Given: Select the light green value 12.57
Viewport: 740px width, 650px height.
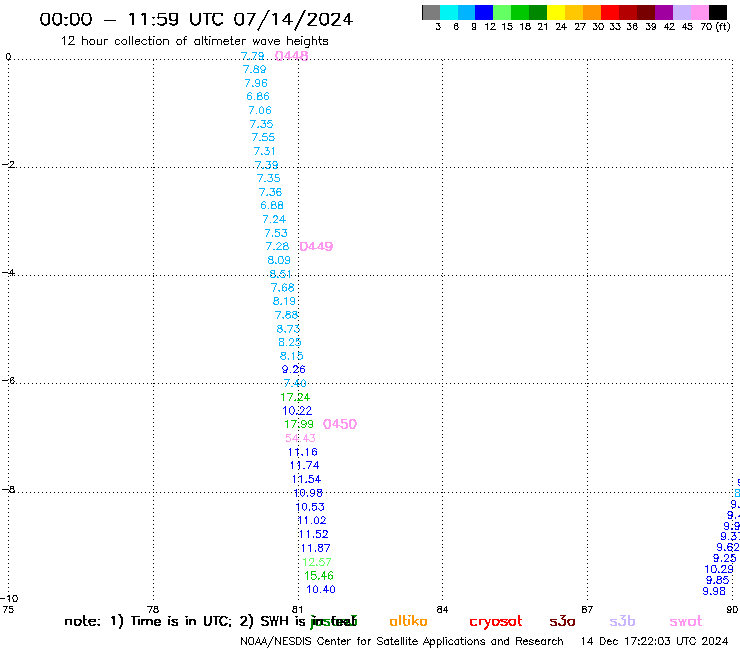Looking at the screenshot, I should point(317,562).
